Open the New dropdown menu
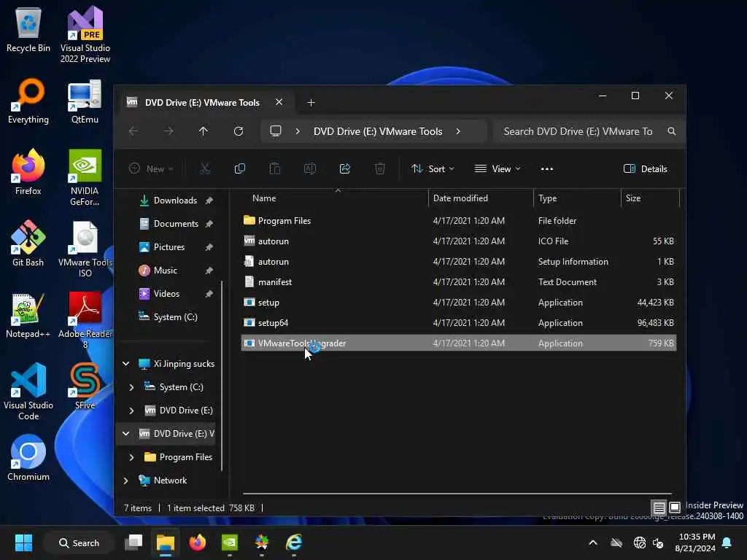 151,168
